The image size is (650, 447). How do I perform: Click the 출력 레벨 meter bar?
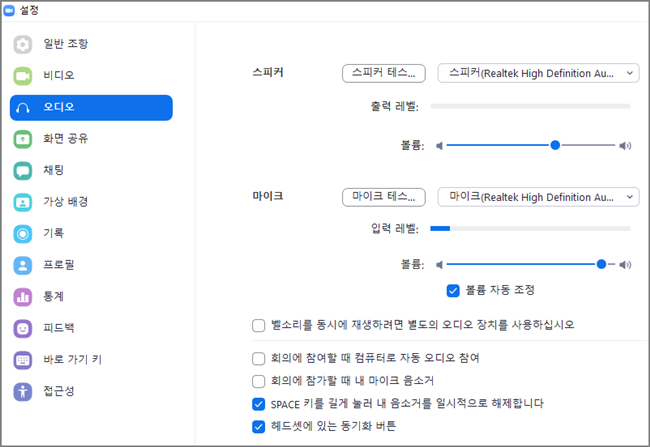531,107
